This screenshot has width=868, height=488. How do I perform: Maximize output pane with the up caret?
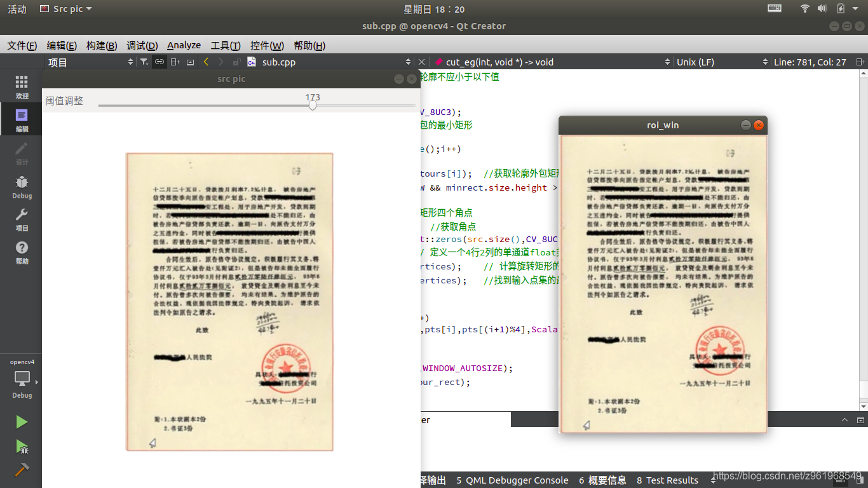pos(844,420)
